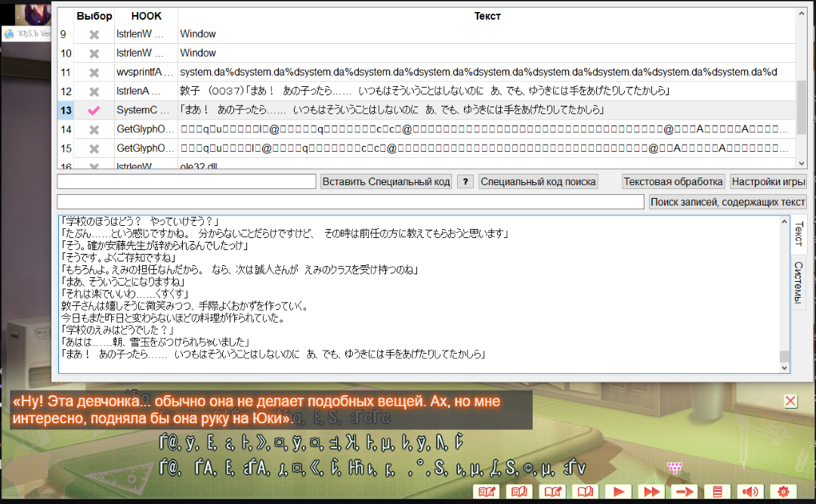Click text log scroll-up arrow
816x504 pixels.
[x=784, y=222]
